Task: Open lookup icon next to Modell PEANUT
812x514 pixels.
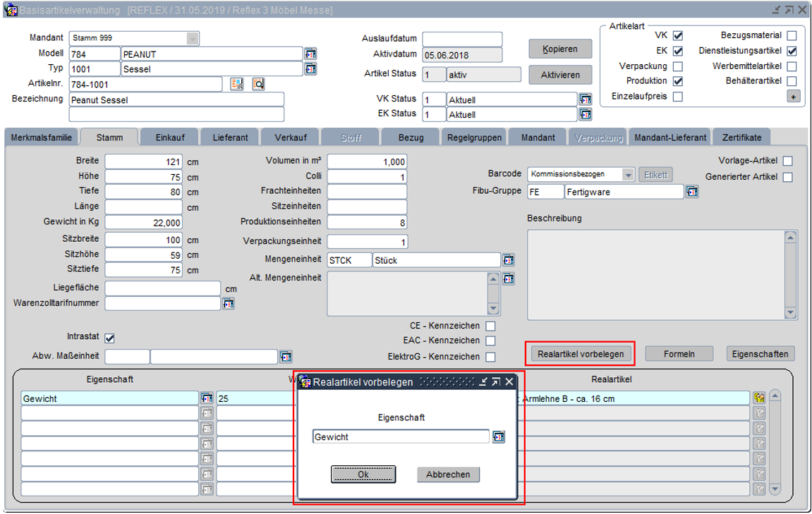Action: 310,54
